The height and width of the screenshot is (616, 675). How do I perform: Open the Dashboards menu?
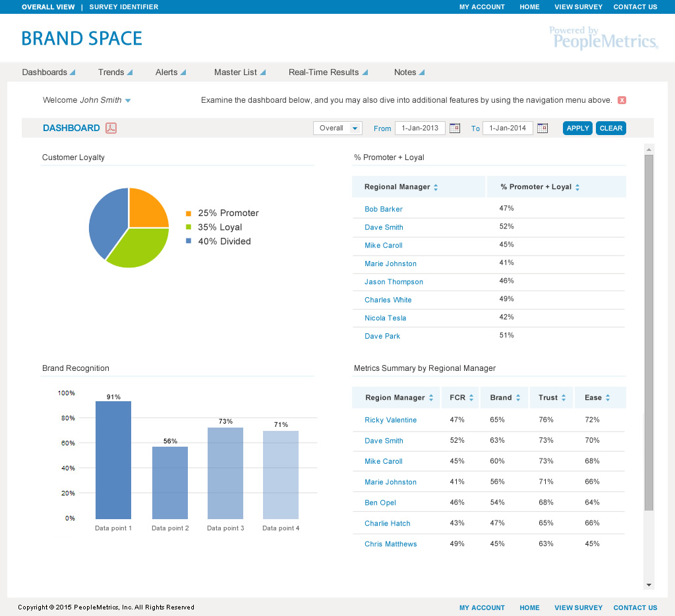point(49,72)
